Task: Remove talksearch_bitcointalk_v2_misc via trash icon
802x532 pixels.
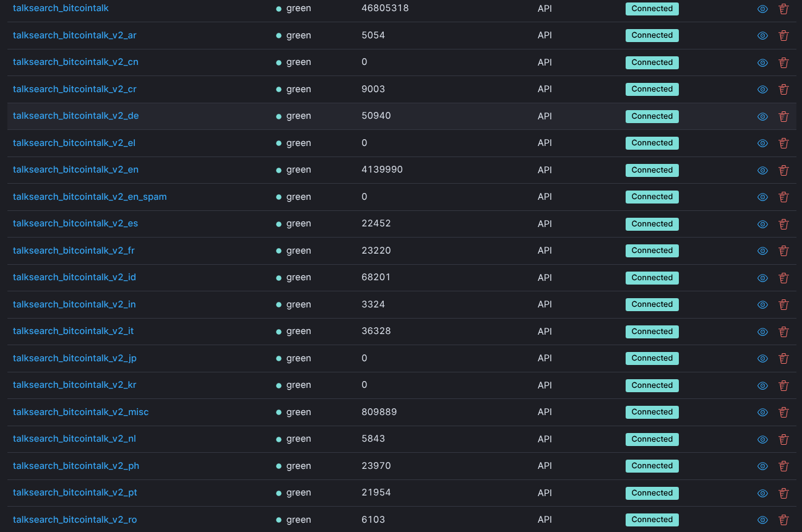Action: tap(783, 412)
